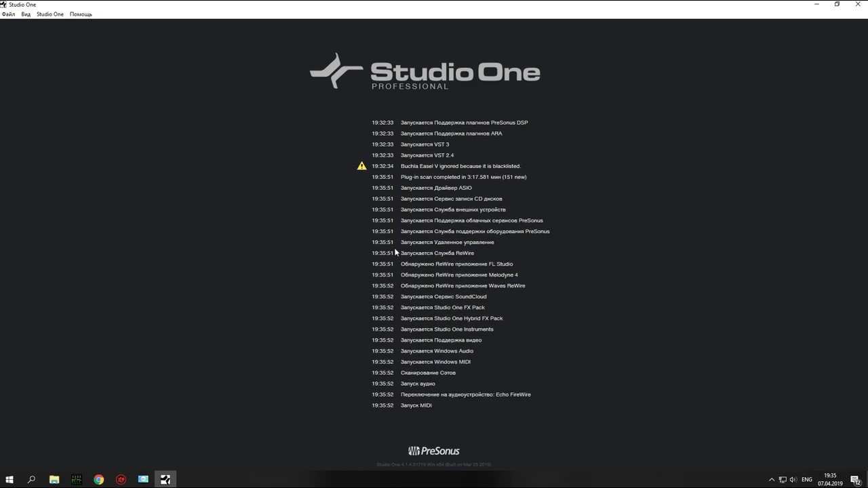Launch File Explorer from the taskbar

click(54, 479)
